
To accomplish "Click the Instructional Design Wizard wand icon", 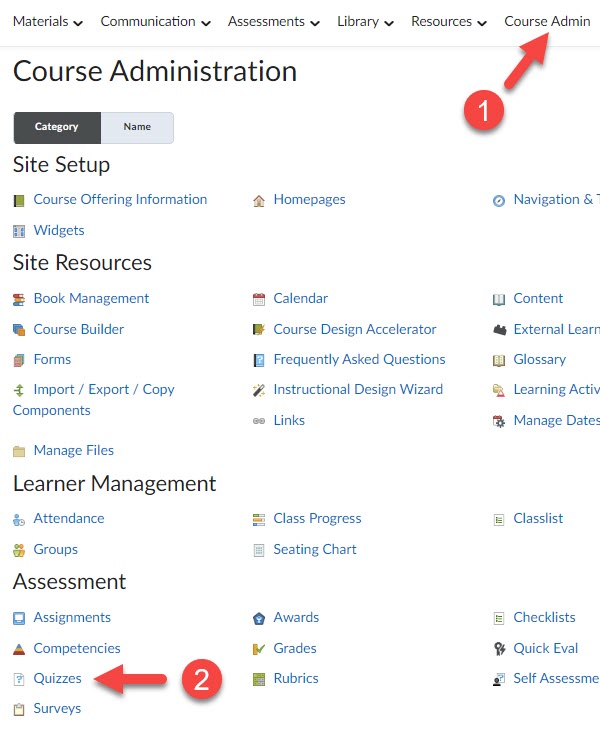I will pos(259,390).
